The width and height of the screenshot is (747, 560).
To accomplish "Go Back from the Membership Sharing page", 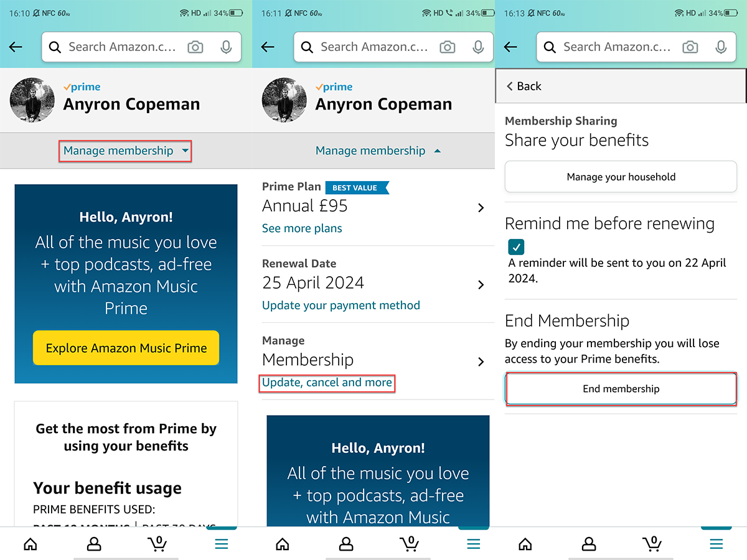I will (524, 86).
